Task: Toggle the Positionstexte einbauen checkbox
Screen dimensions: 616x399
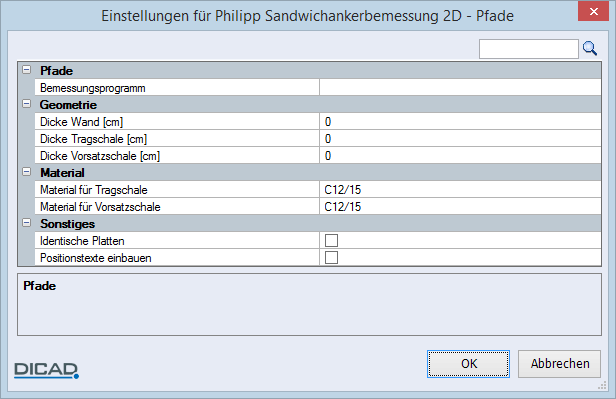Action: pos(331,258)
